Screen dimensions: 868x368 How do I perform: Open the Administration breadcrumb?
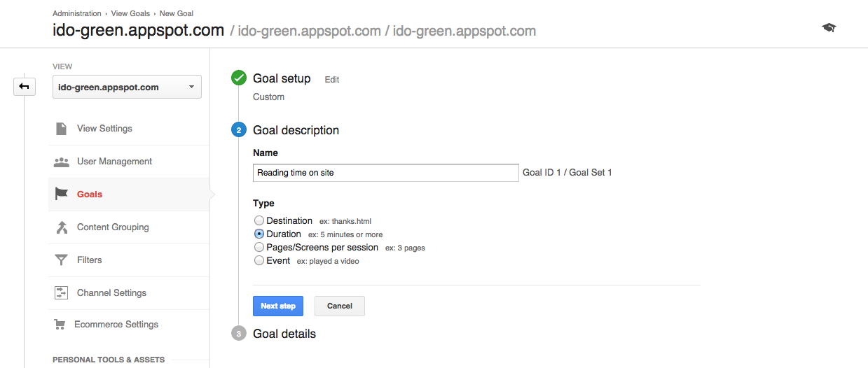click(76, 13)
